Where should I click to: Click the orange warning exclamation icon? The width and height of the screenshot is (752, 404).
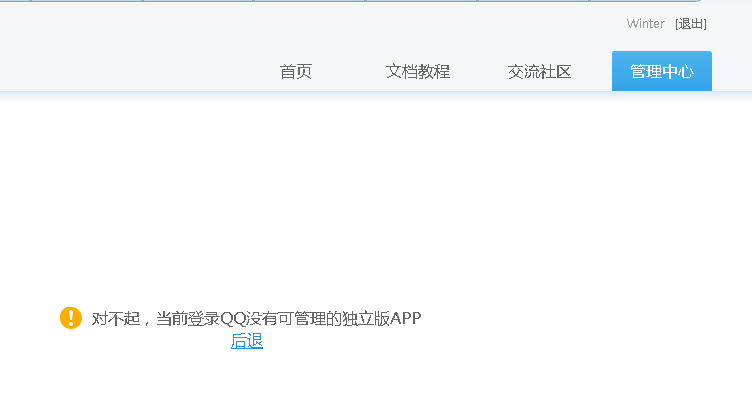(x=71, y=318)
